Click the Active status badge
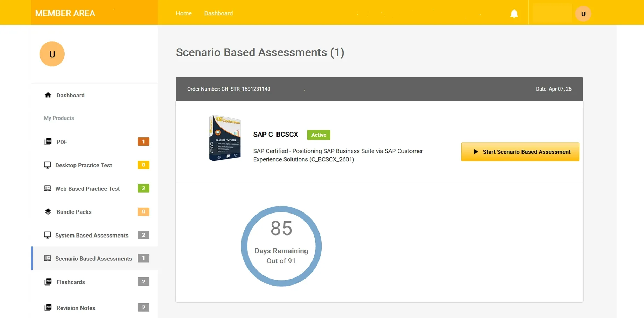The width and height of the screenshot is (644, 318). coord(318,135)
